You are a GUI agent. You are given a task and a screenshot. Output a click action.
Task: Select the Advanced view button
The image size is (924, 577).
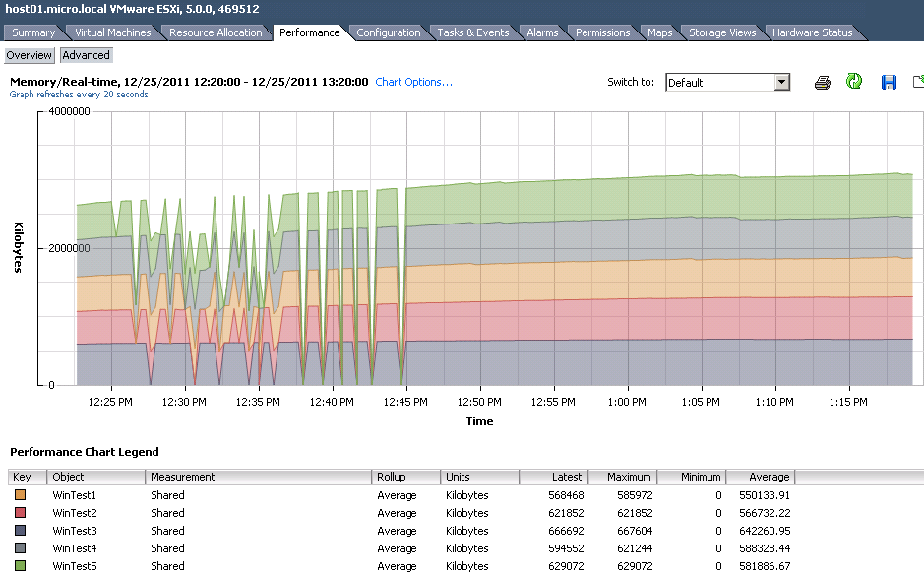[x=86, y=55]
